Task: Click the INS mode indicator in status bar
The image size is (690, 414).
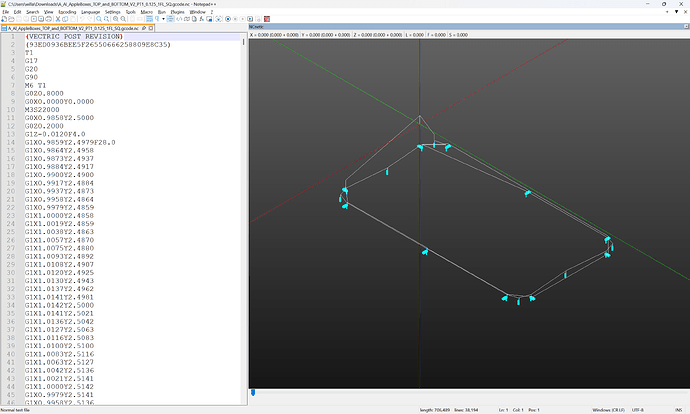Action: 679,410
